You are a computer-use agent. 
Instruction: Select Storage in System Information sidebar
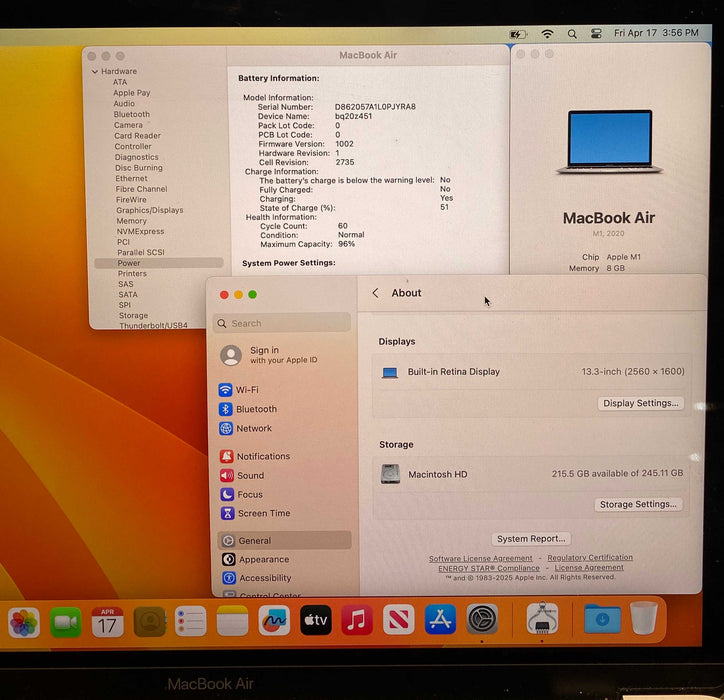coord(133,315)
